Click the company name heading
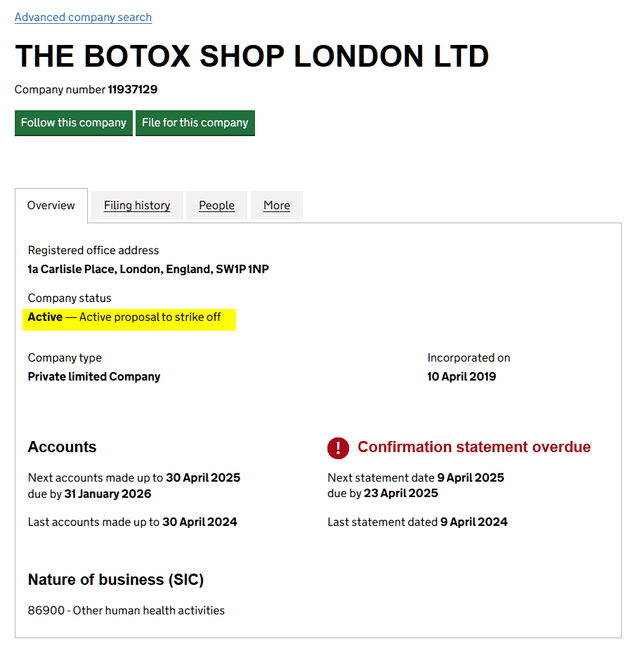The image size is (640, 660). pos(252,56)
